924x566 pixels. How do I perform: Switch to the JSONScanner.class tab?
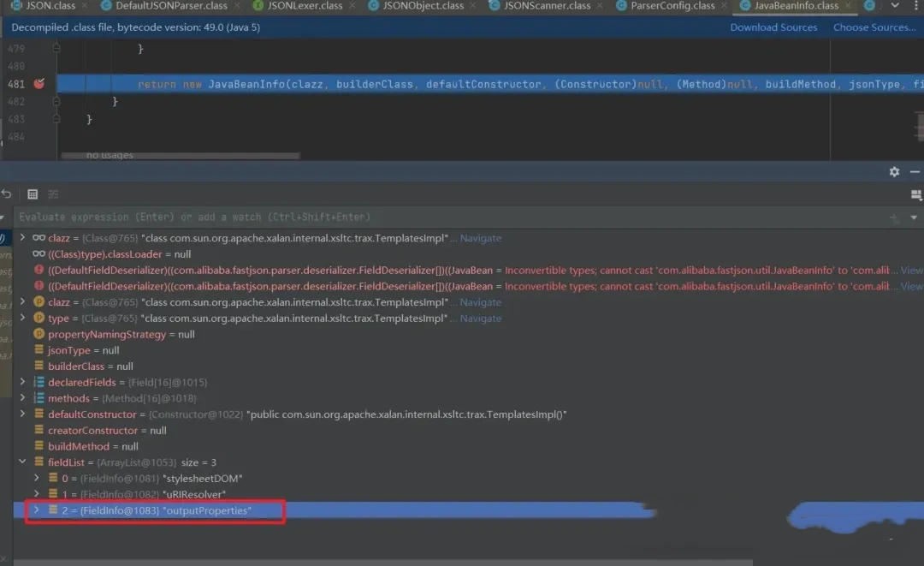[546, 5]
